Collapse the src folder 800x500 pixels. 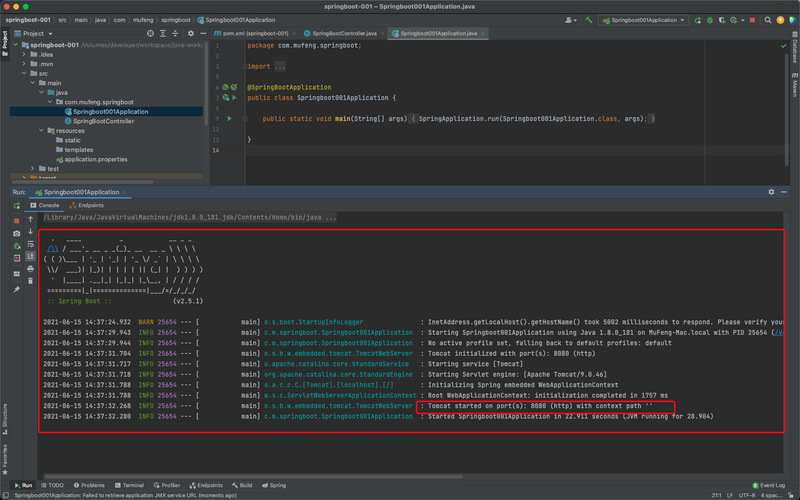(24, 73)
